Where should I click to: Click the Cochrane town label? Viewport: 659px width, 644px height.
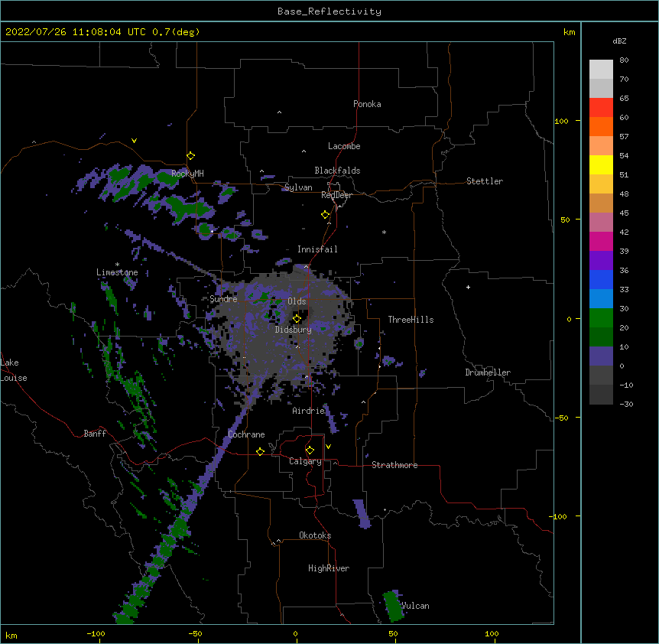pyautogui.click(x=246, y=434)
